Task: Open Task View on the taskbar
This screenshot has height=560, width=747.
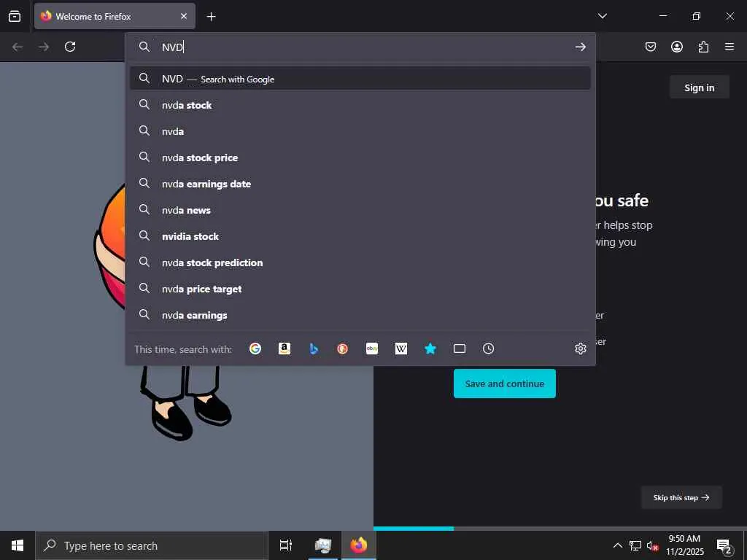Action: click(x=286, y=545)
